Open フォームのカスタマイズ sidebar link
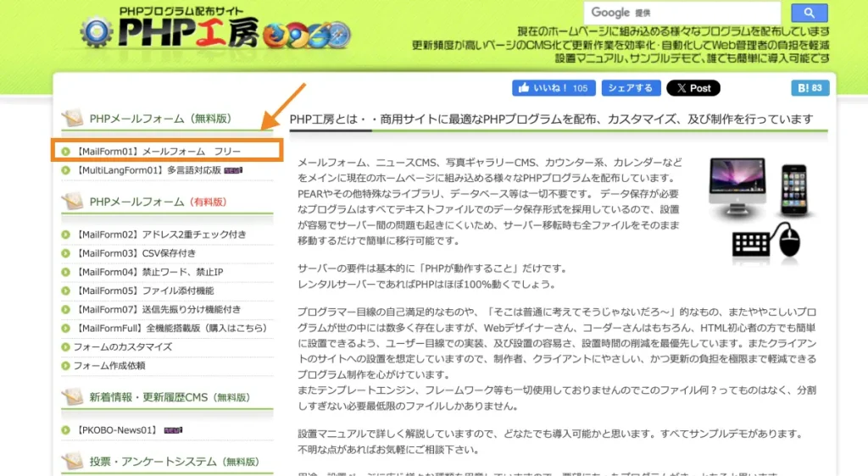Image resolution: width=868 pixels, height=476 pixels. [x=122, y=346]
